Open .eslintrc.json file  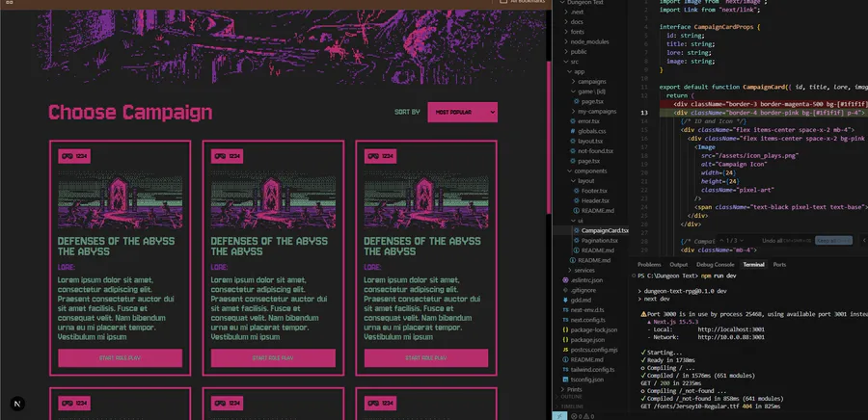pos(587,280)
